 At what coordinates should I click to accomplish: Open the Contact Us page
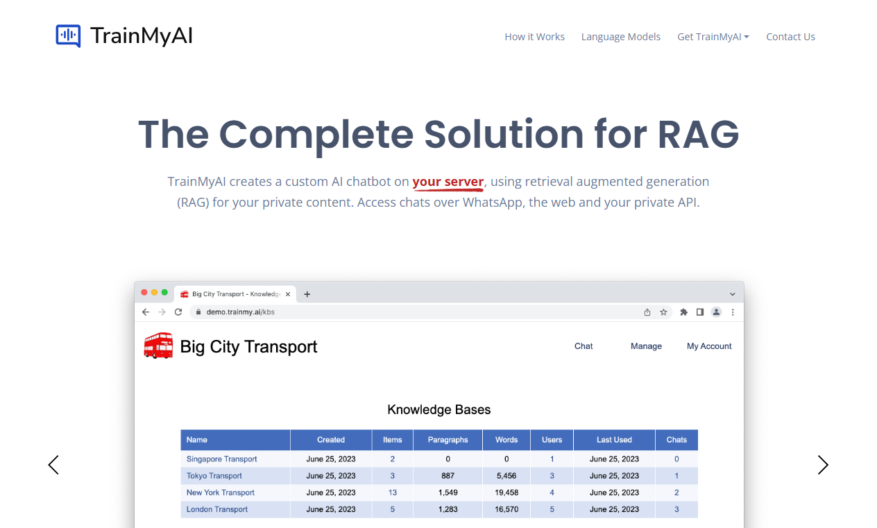pyautogui.click(x=790, y=37)
